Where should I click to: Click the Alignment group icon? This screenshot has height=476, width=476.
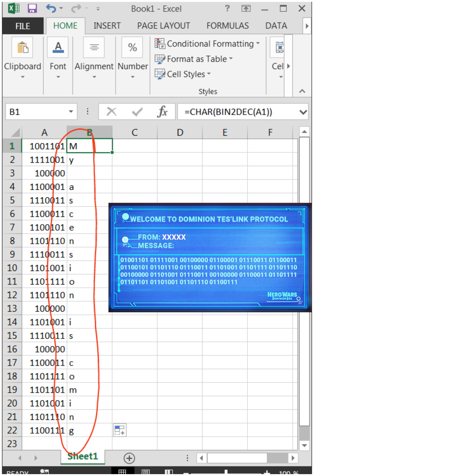click(x=94, y=47)
